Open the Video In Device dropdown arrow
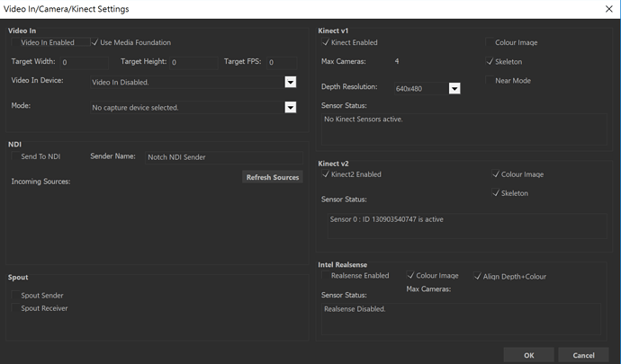Screen dimensions: 621x364 point(291,82)
